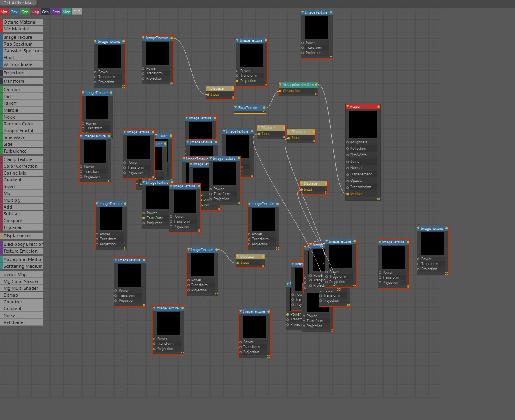Add a Dirt node from list

(x=22, y=96)
